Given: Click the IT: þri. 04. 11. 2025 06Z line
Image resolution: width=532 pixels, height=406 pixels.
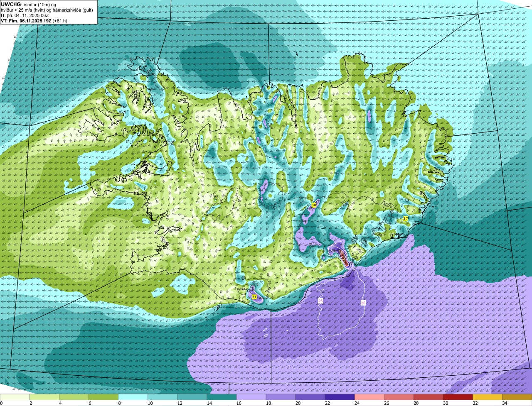Looking at the screenshot, I should pos(25,15).
